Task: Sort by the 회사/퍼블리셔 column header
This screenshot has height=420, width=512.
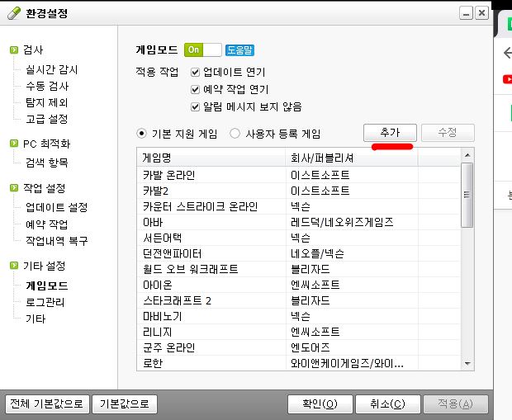Action: coord(352,158)
